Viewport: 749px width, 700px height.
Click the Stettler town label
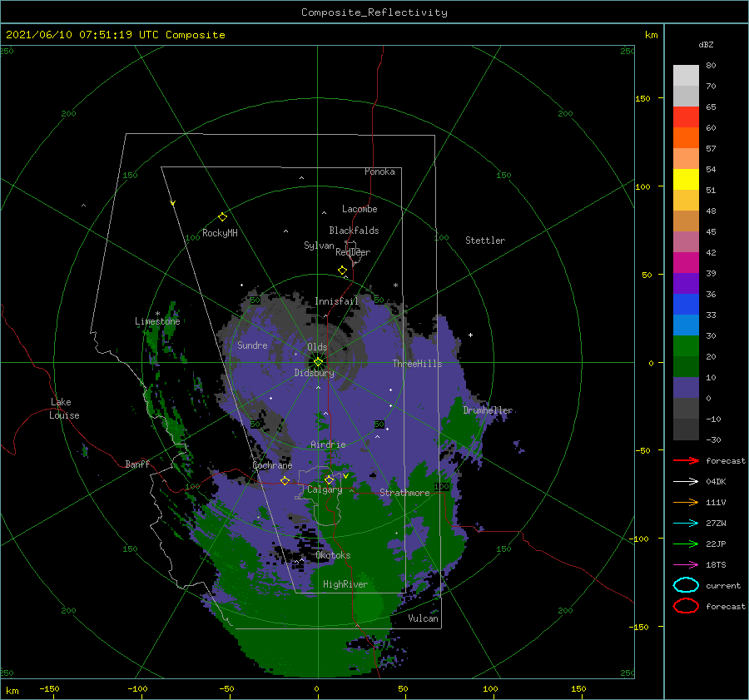click(485, 241)
